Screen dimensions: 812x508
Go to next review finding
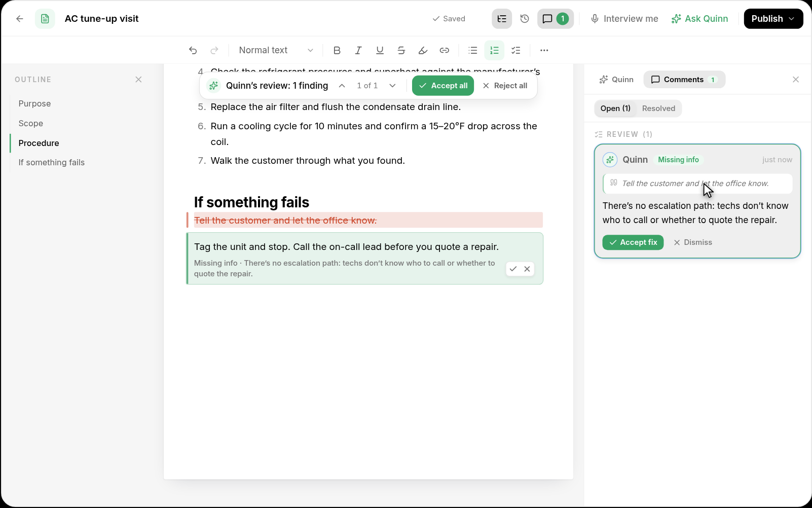point(392,86)
